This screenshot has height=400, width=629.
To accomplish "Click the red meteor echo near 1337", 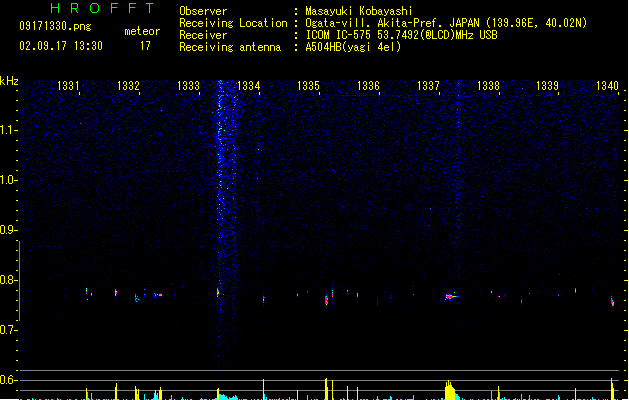I will (450, 296).
